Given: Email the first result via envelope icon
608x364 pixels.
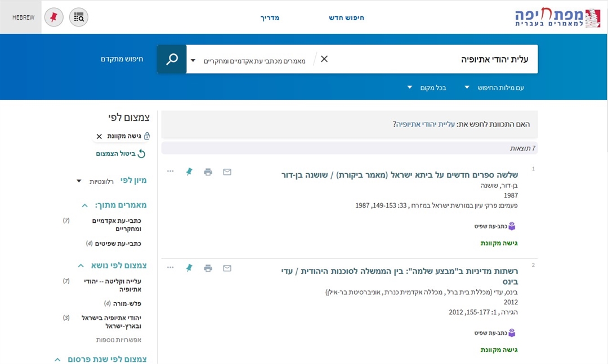Looking at the screenshot, I should coord(227,172).
